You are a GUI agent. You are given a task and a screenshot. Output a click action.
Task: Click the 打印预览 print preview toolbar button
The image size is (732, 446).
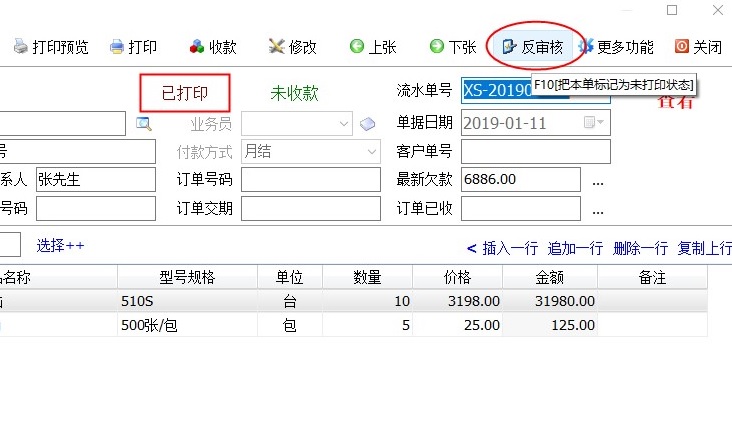tap(52, 47)
